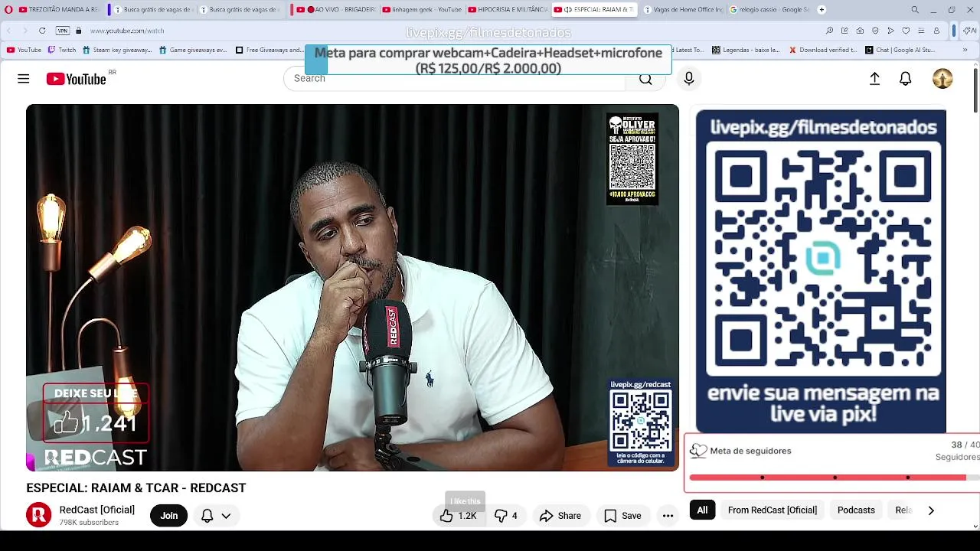Click the YouTube search magnifier button
This screenshot has width=980, height=551.
tap(645, 79)
